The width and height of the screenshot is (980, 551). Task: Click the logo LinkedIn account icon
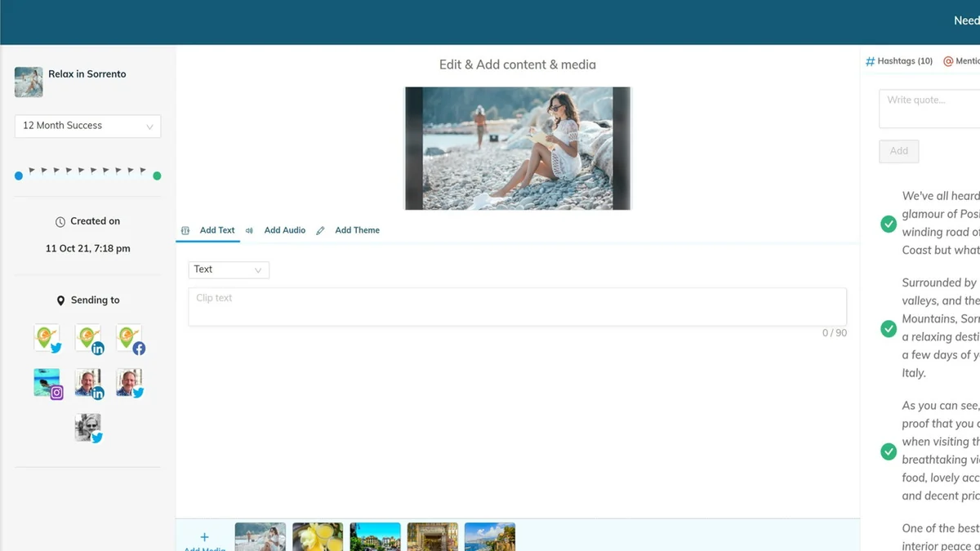88,338
